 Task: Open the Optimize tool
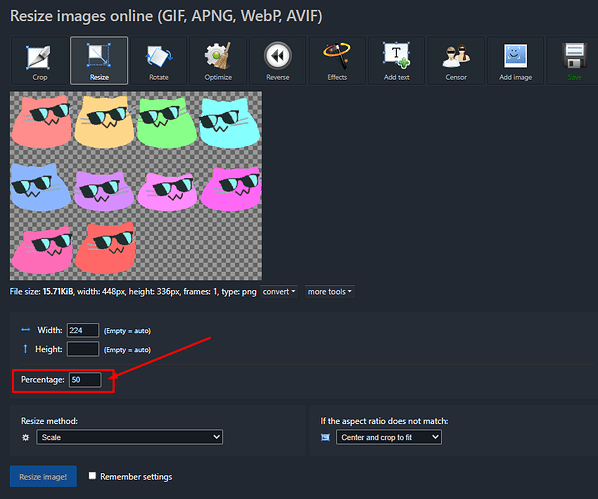(218, 60)
